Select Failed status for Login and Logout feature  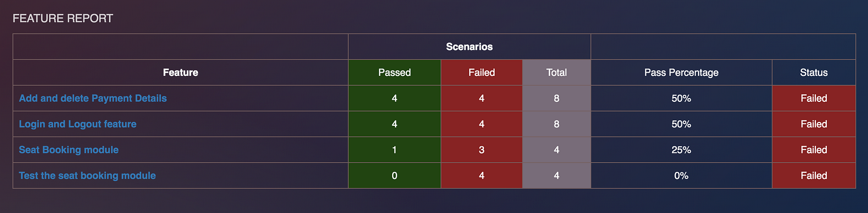click(814, 124)
